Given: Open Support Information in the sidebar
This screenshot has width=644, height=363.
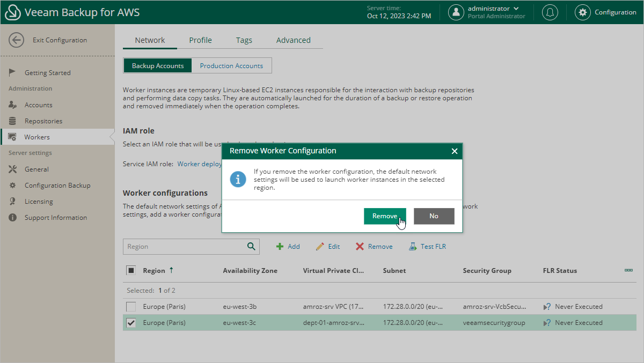Looking at the screenshot, I should pos(56,218).
